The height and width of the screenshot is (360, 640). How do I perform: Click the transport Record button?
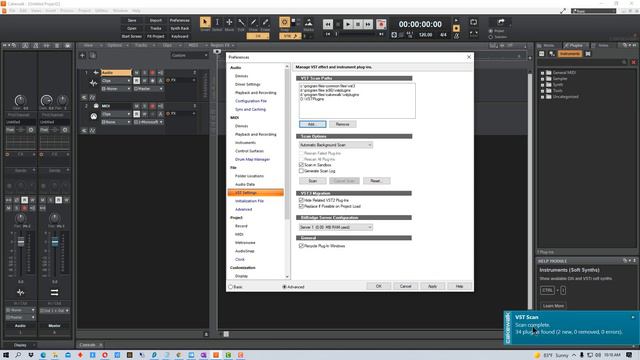[381, 24]
